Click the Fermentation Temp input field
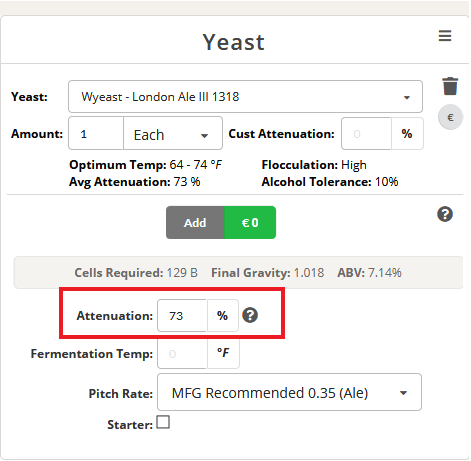This screenshot has height=461, width=471. pos(182,353)
